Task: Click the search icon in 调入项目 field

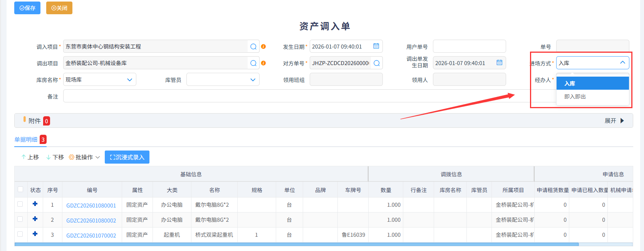Action: 253,47
